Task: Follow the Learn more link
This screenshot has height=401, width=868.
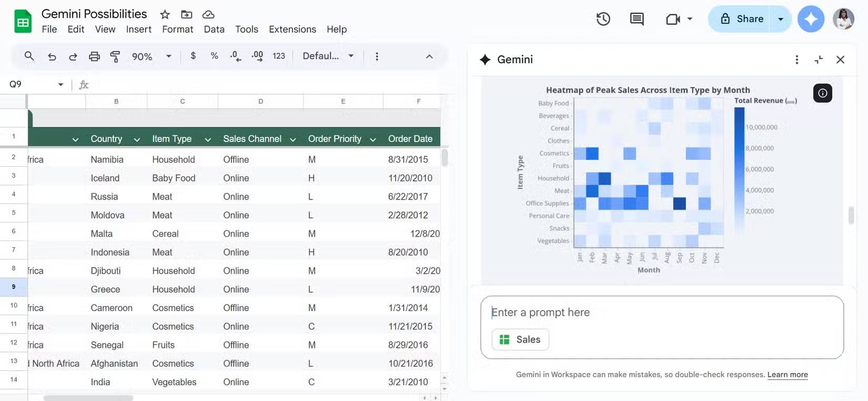Action: 788,375
